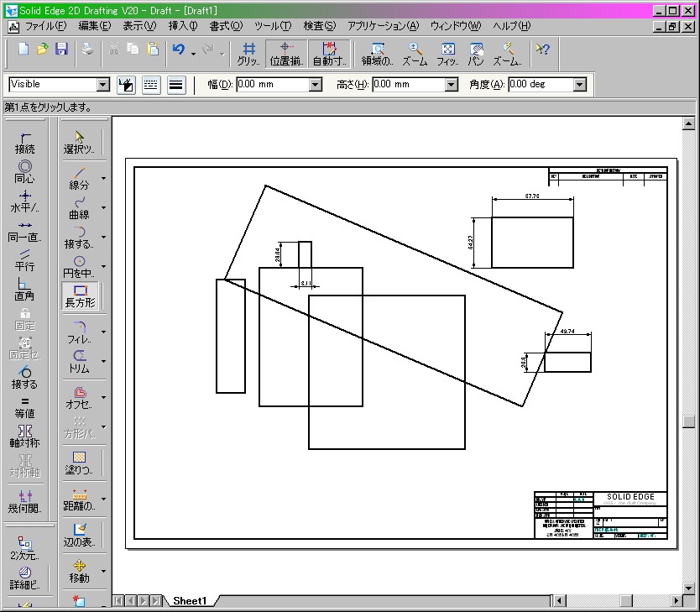Toggle 位置揃え alignment indicator
Viewport: 700px width, 612px height.
point(286,54)
